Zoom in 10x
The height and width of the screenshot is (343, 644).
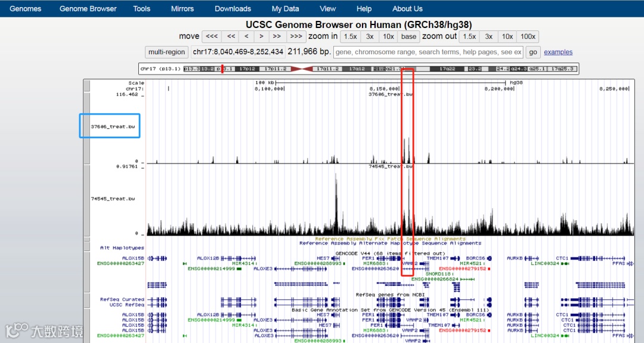coord(389,36)
